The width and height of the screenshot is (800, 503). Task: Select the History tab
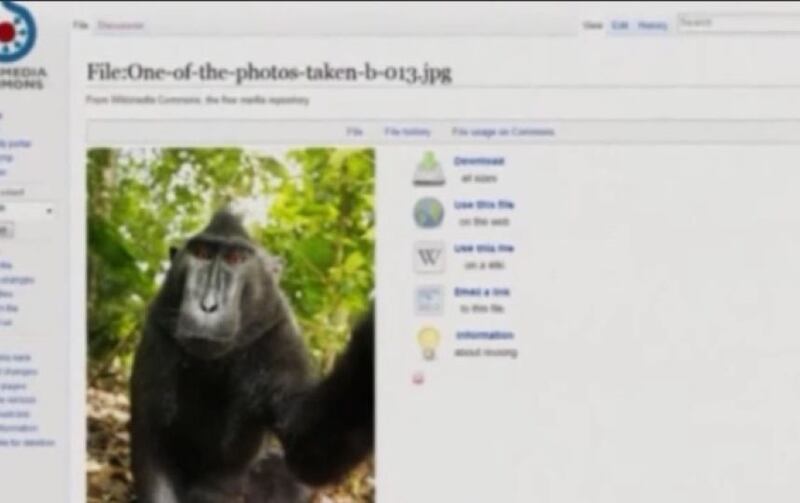653,25
